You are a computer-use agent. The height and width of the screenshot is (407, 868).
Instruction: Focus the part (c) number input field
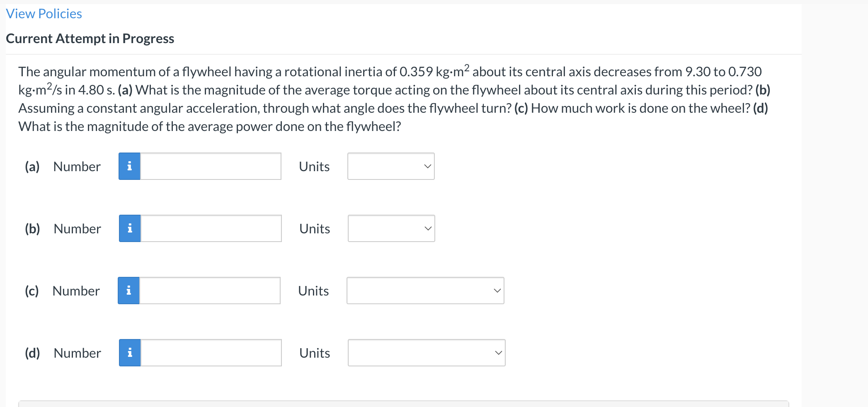tap(210, 291)
